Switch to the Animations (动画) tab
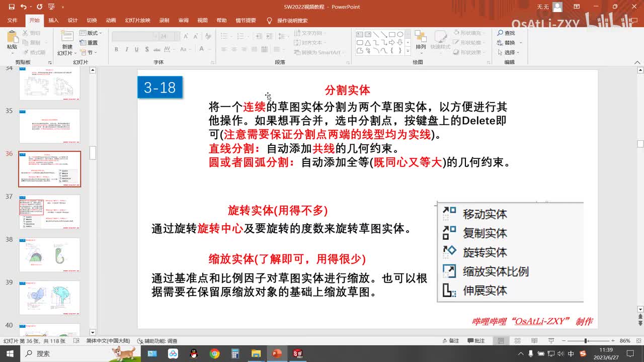 111,21
